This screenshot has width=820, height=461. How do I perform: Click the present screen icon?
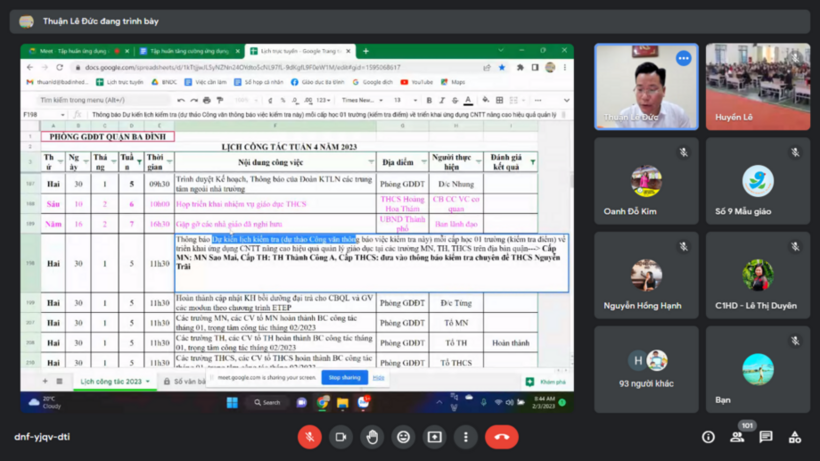coord(434,437)
